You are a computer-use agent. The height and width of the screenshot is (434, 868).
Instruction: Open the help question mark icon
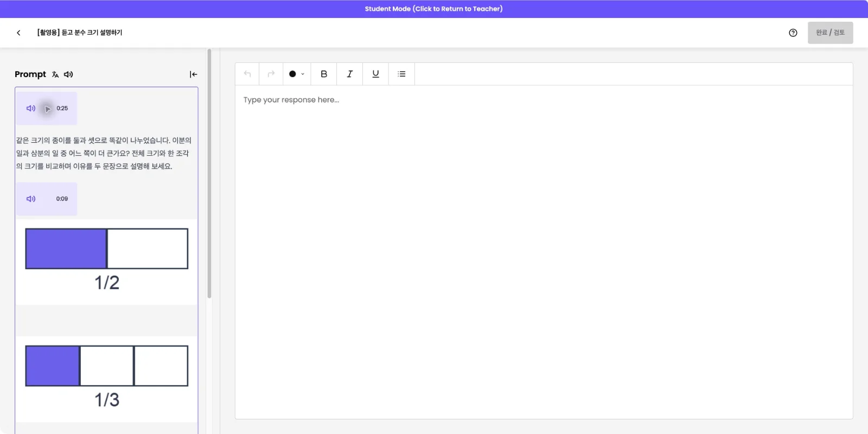point(793,33)
